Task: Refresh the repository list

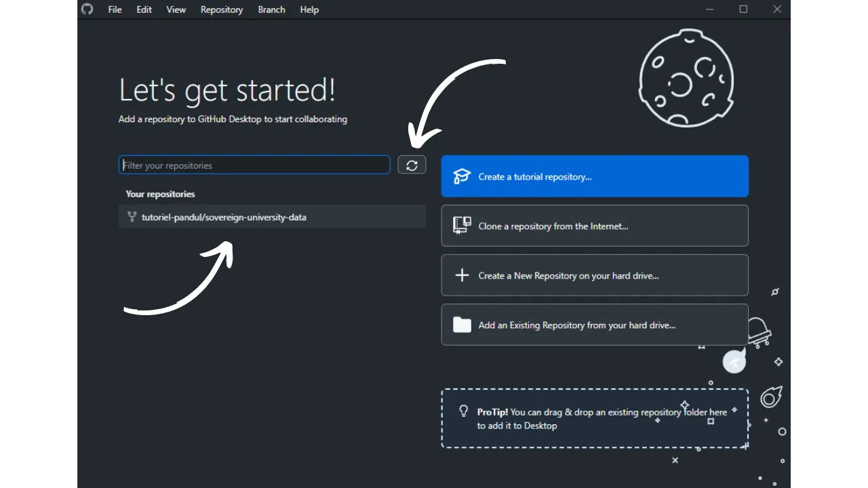Action: (412, 165)
